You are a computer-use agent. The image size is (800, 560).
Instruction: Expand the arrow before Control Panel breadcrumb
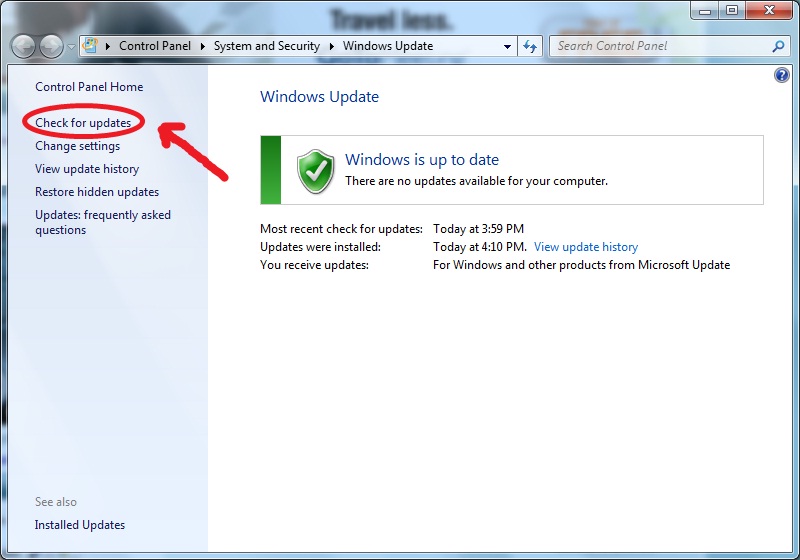click(108, 46)
